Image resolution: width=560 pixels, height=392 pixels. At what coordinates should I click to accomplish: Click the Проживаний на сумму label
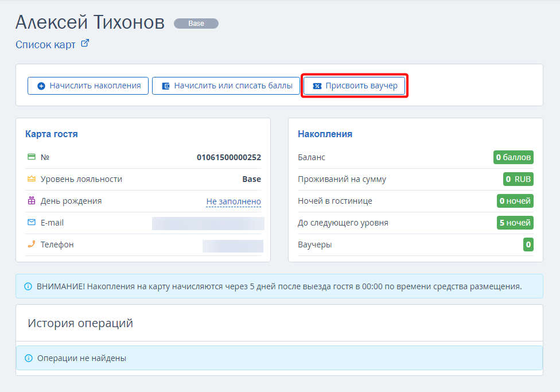click(x=342, y=179)
